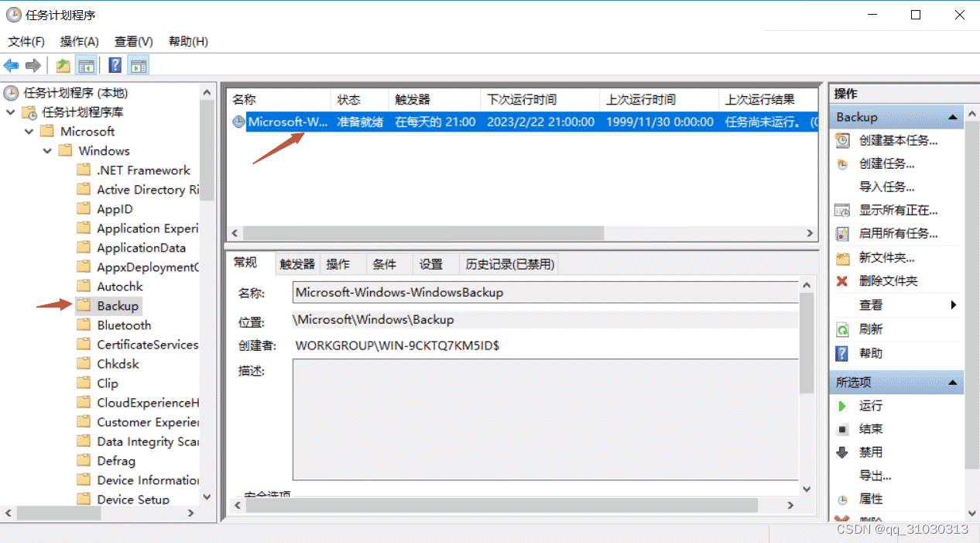The image size is (980, 543).
Task: Click 导出... in actions pane
Action: pos(875,476)
